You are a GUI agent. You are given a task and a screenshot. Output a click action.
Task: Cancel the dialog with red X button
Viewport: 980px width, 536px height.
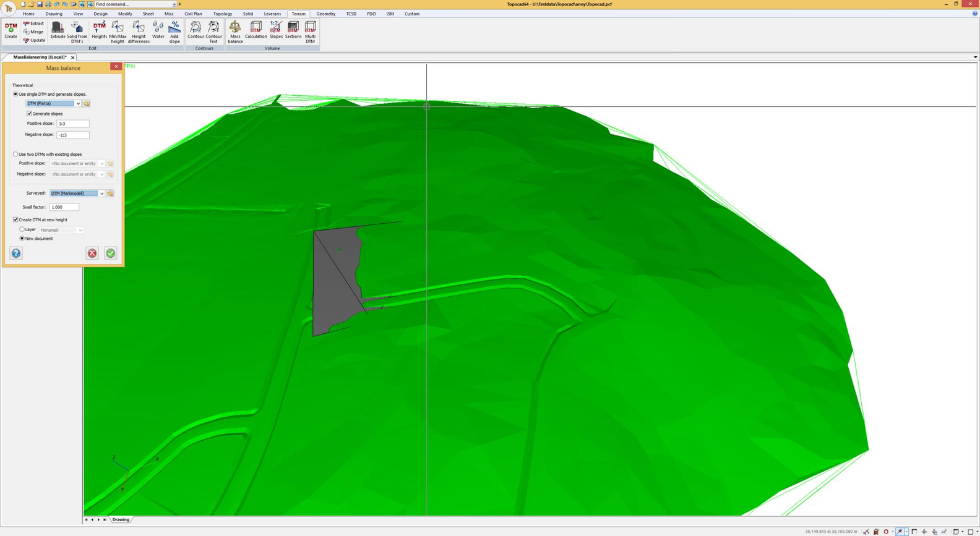click(x=92, y=253)
